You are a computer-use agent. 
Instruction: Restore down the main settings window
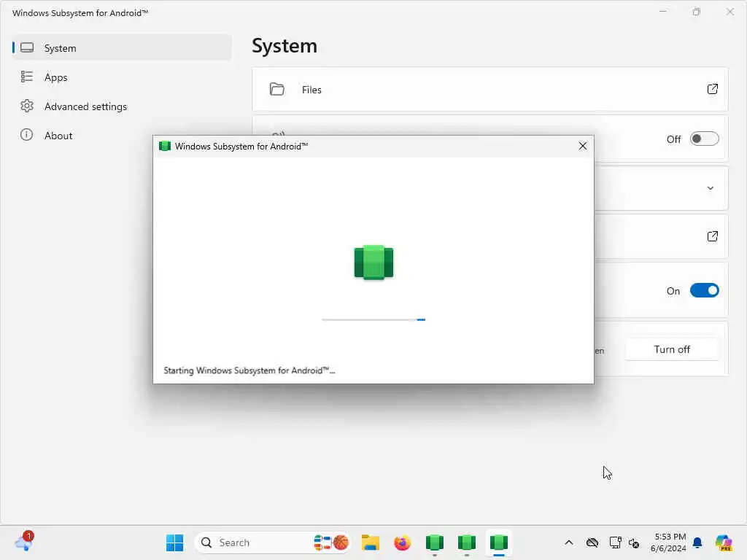(697, 12)
